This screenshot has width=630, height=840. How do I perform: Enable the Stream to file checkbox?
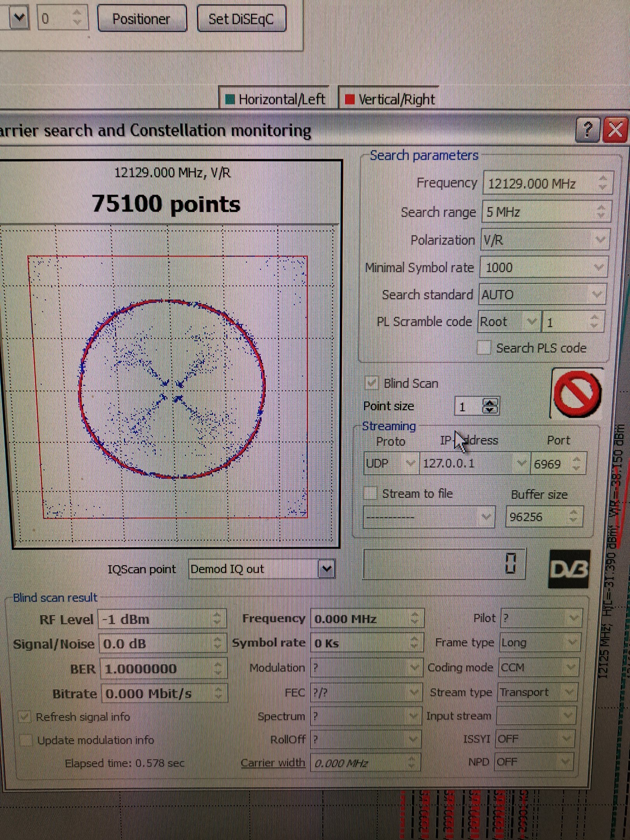(x=370, y=493)
